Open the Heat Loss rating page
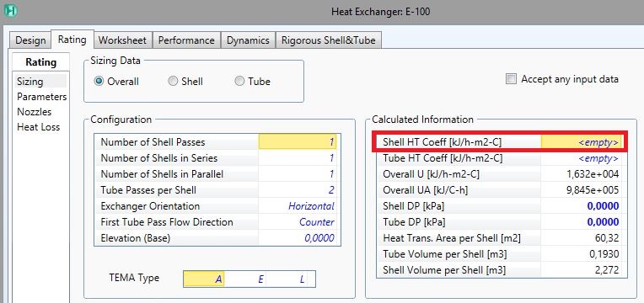The width and height of the screenshot is (644, 303). point(38,127)
